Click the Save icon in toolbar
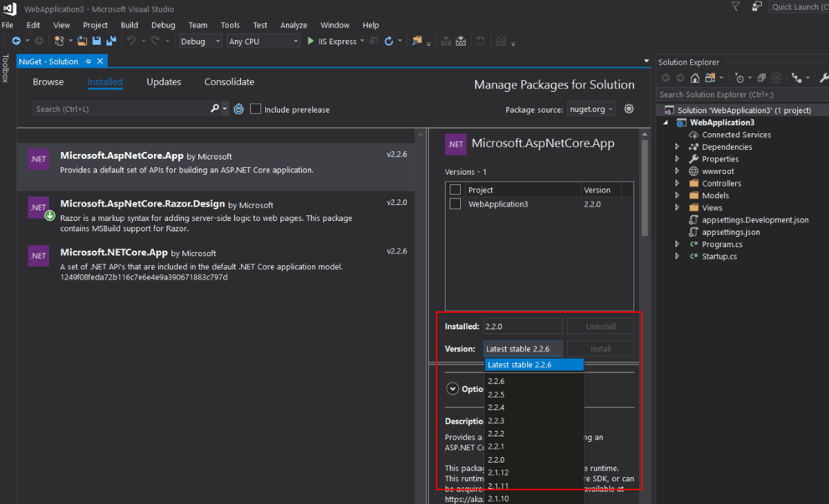The height and width of the screenshot is (504, 829). (x=97, y=41)
